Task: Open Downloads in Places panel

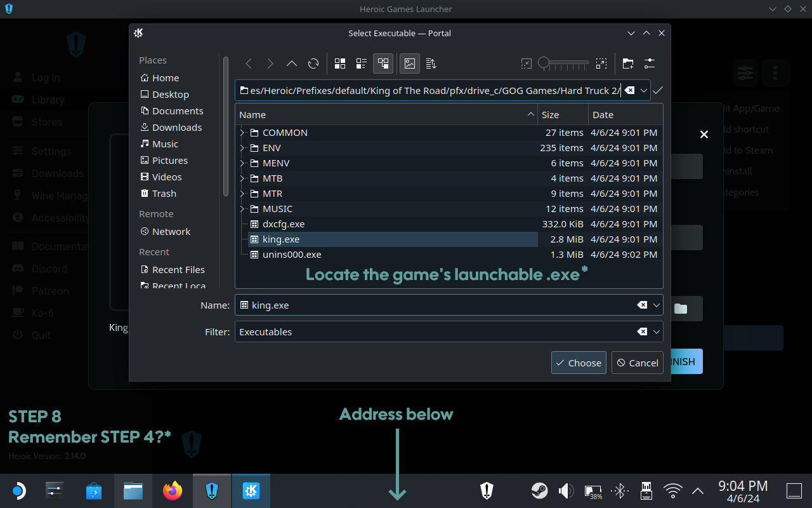Action: click(x=176, y=128)
